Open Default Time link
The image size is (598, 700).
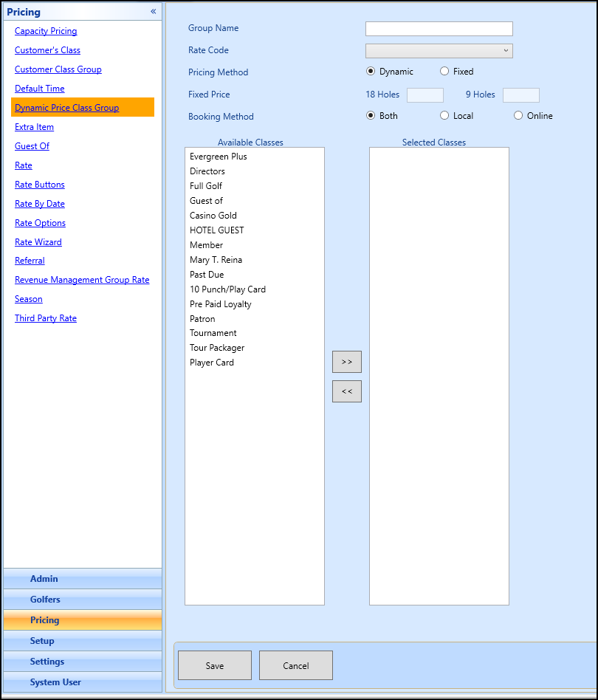(40, 89)
